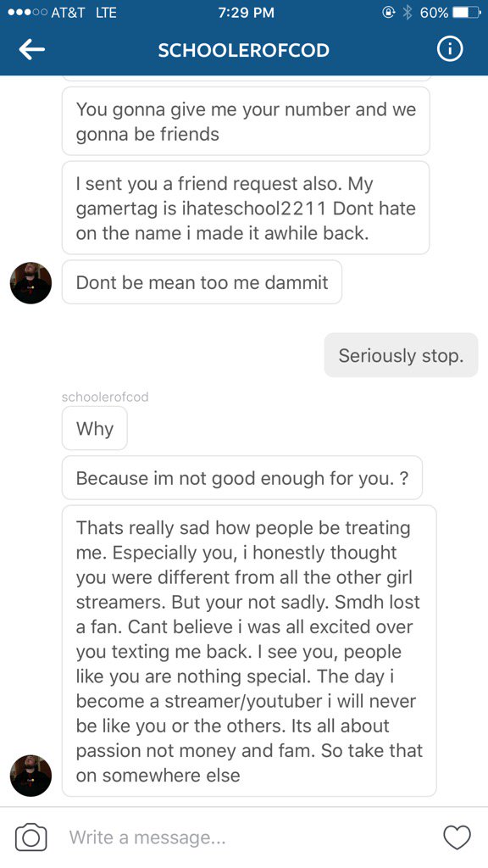
Task: Select the 'Seriously stop.' sent message
Action: pos(401,355)
